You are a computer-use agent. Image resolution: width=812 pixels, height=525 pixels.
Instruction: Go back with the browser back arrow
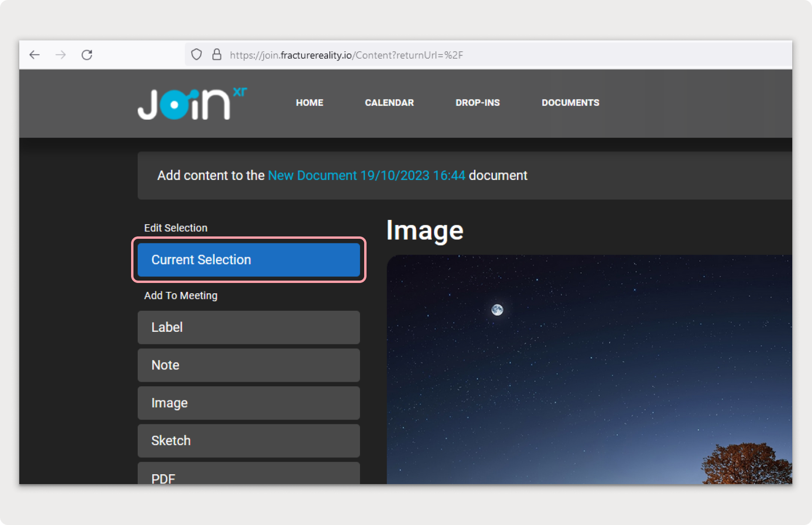pos(34,55)
